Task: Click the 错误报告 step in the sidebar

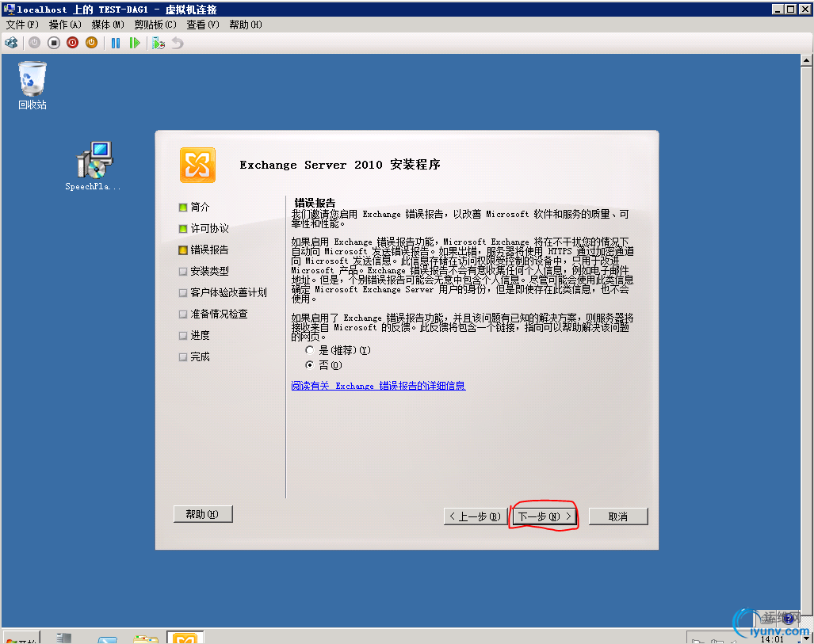Action: coord(209,250)
